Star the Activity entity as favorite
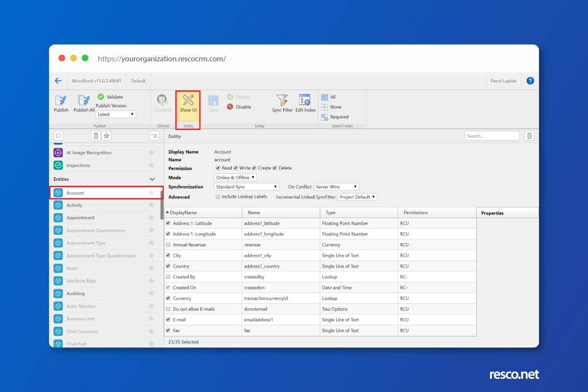The image size is (588, 392). [x=151, y=205]
